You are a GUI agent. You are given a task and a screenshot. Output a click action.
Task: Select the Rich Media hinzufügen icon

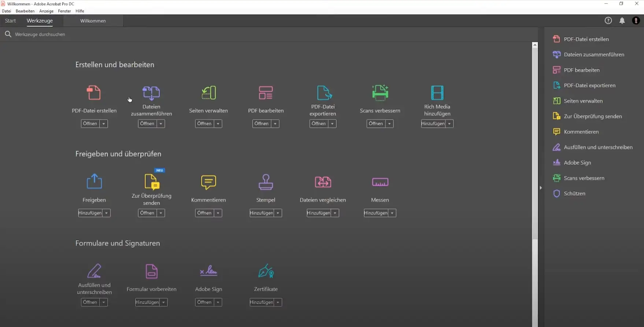pyautogui.click(x=437, y=93)
